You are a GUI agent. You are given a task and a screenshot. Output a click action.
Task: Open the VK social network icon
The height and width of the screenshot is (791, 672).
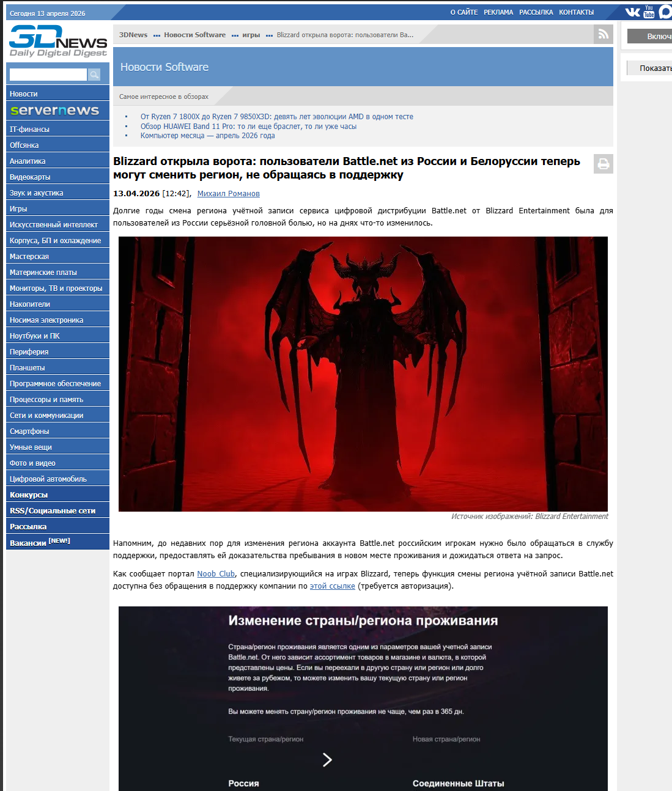(x=632, y=12)
